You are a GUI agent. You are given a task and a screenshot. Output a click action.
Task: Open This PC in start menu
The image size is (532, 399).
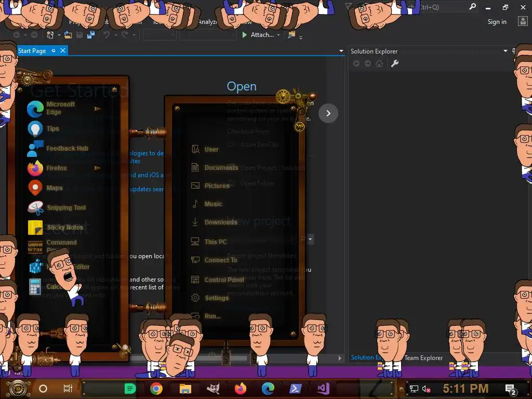pyautogui.click(x=209, y=242)
